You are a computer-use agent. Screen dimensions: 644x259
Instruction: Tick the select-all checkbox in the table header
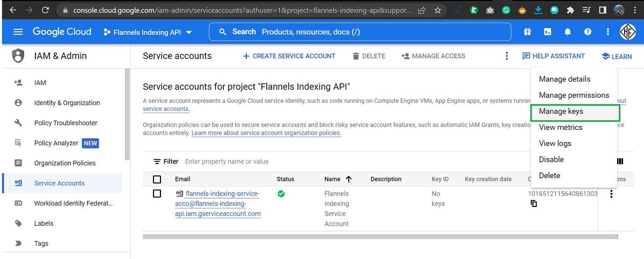pyautogui.click(x=157, y=179)
